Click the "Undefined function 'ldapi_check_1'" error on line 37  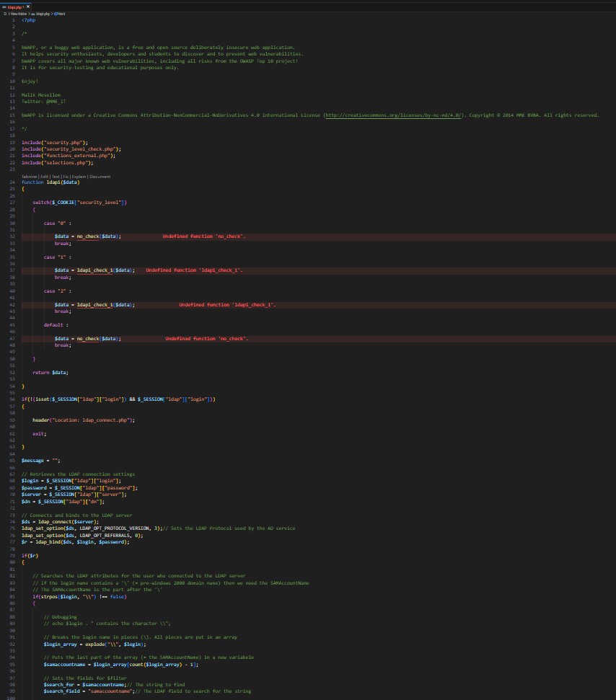click(194, 270)
